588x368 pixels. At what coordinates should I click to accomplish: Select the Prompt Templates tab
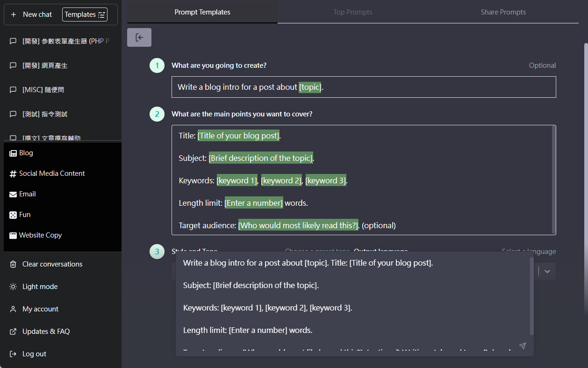[x=202, y=12]
